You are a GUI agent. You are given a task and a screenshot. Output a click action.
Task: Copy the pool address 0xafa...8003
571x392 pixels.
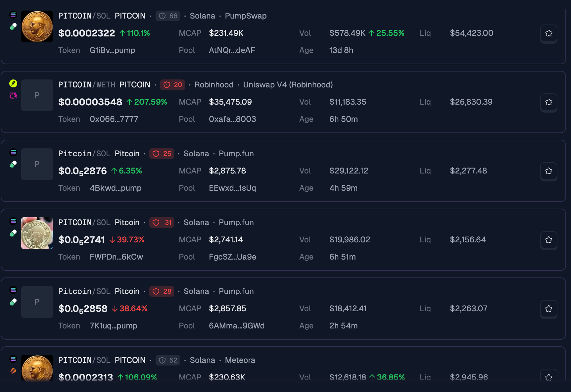coord(232,119)
